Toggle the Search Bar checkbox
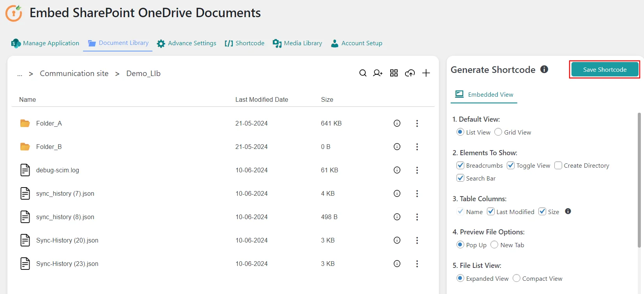This screenshot has width=644, height=294. point(460,178)
